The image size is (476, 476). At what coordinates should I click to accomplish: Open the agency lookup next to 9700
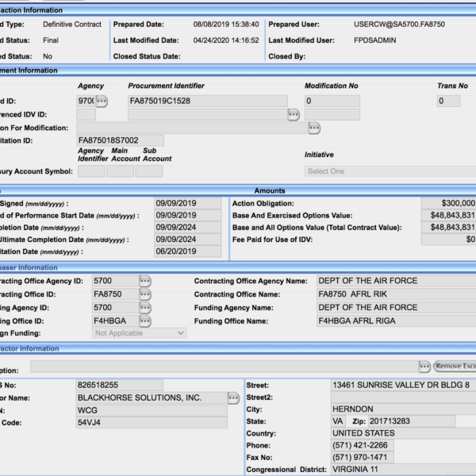point(102,102)
